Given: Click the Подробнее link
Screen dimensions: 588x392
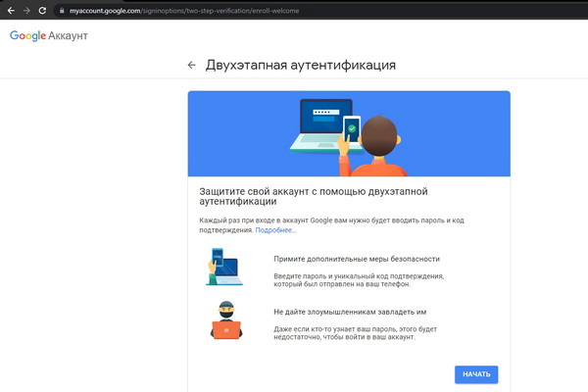Looking at the screenshot, I should (275, 230).
